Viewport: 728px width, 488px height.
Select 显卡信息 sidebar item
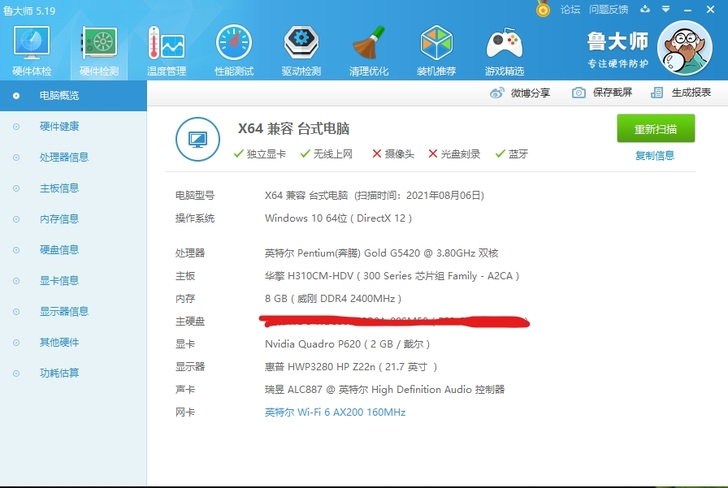coord(73,280)
